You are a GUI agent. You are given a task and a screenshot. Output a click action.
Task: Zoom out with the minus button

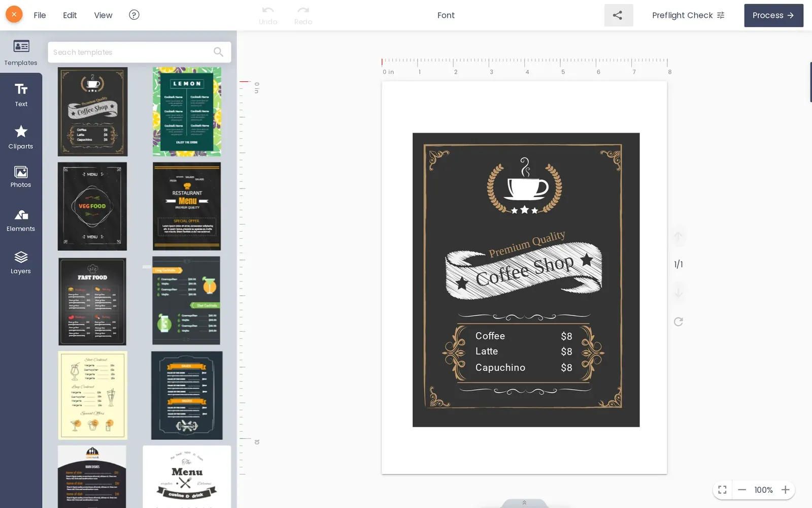(x=742, y=490)
